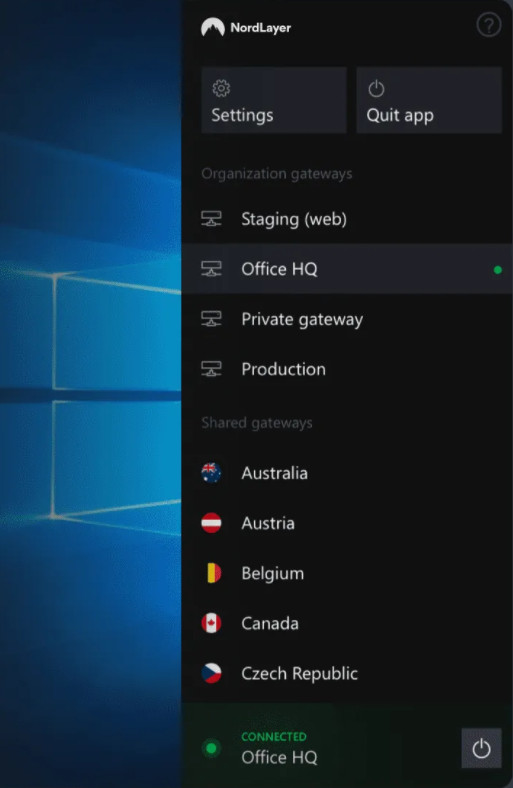Click the green dot on Office HQ row
The height and width of the screenshot is (788, 513).
[x=497, y=270]
